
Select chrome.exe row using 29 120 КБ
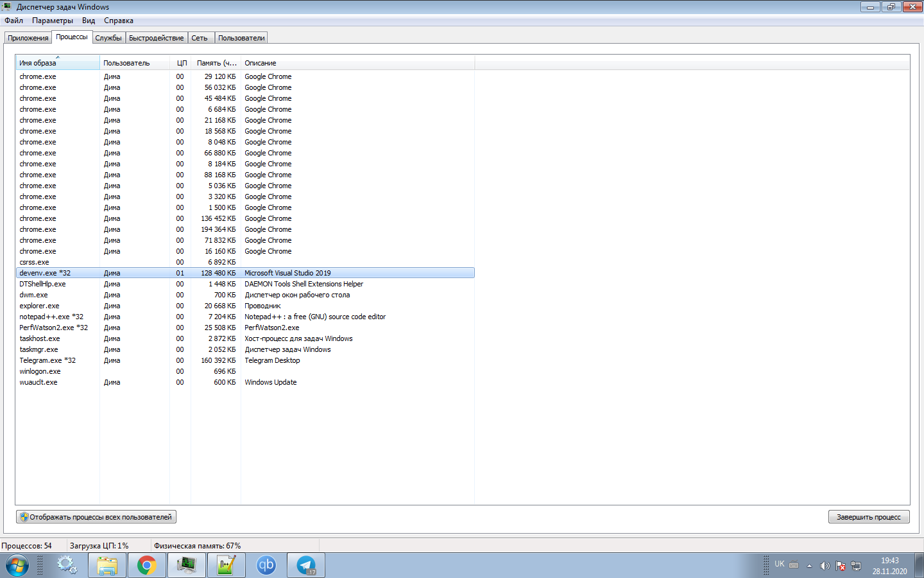tap(245, 76)
